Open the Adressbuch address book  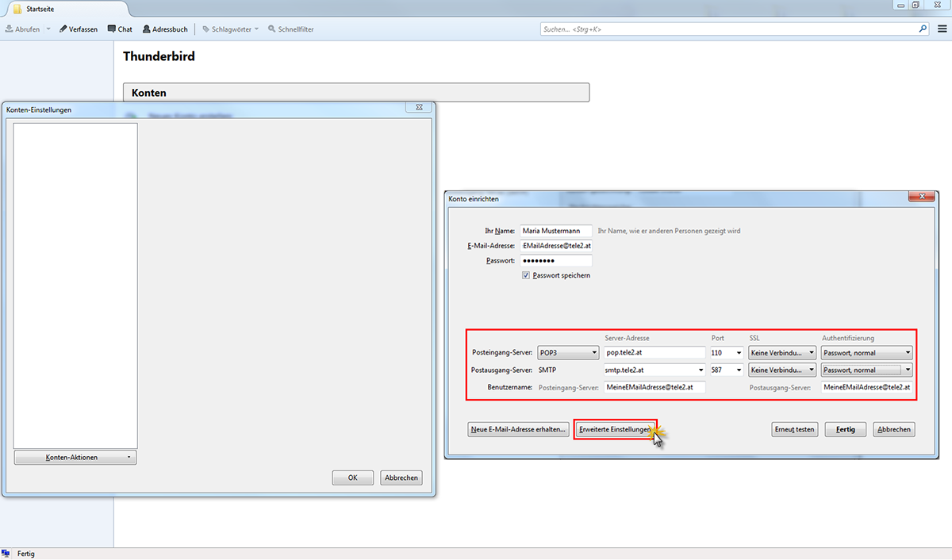[x=165, y=29]
